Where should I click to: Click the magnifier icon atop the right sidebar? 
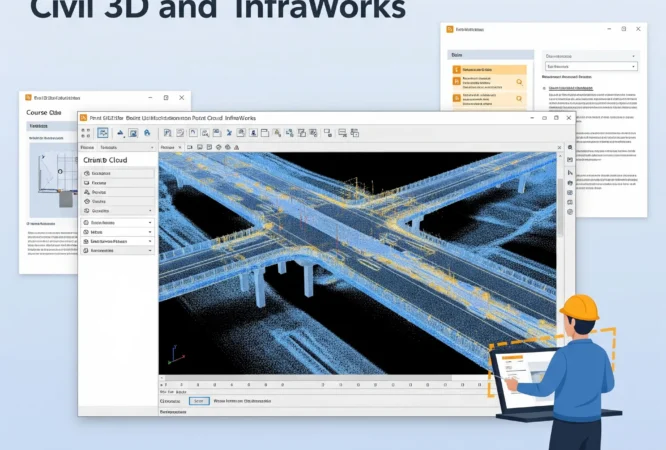570,147
